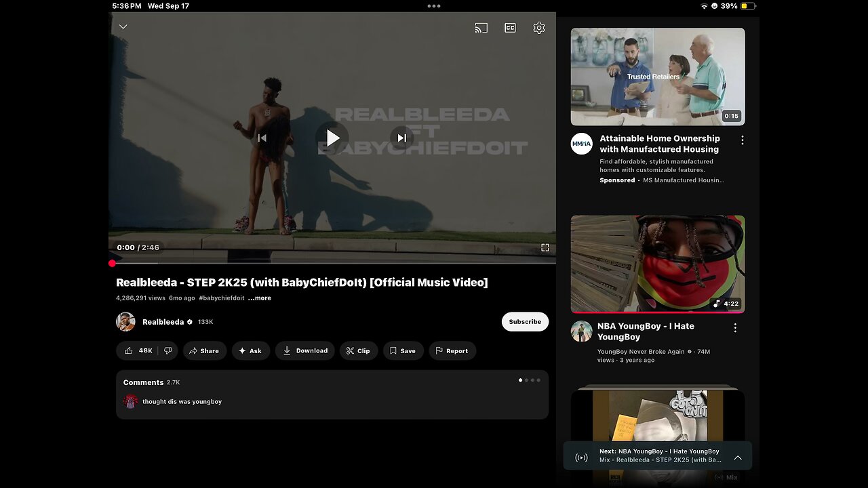Tap the mix radio icon in the Next bar
Screen dimensions: 868x488
click(x=581, y=457)
